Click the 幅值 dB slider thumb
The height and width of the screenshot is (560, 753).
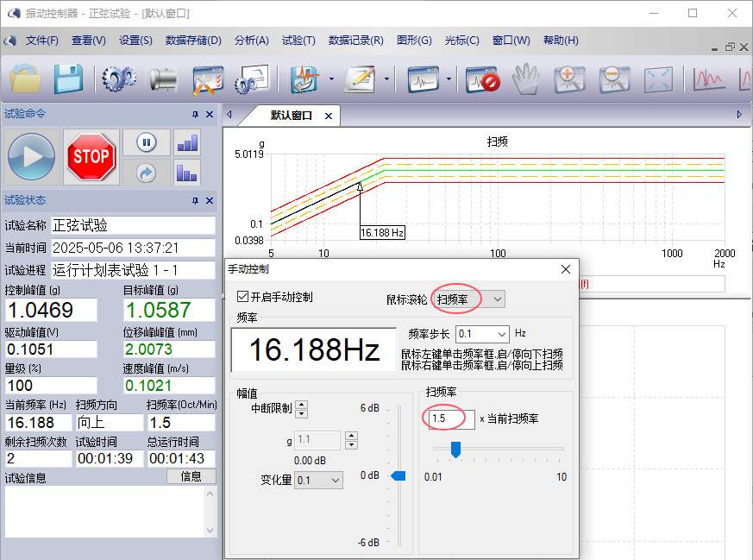pos(398,476)
